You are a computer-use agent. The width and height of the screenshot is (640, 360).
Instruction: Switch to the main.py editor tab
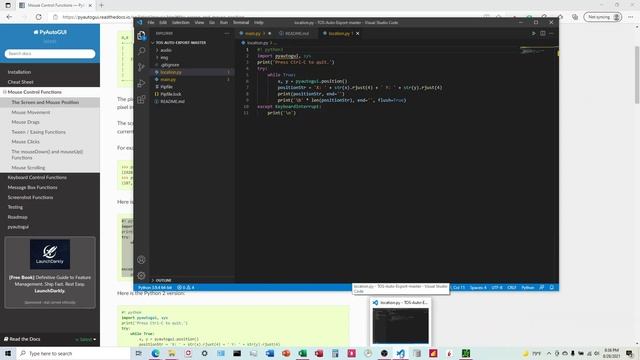[255, 33]
